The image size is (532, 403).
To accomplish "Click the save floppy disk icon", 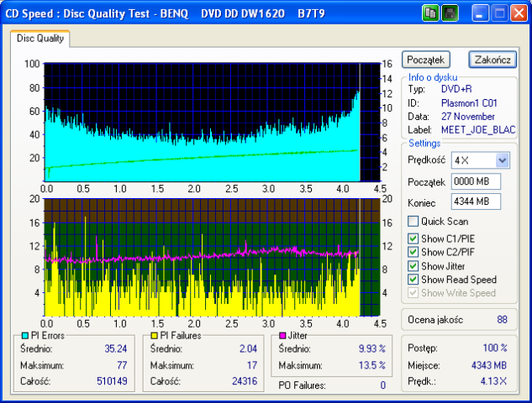I will 450,13.
